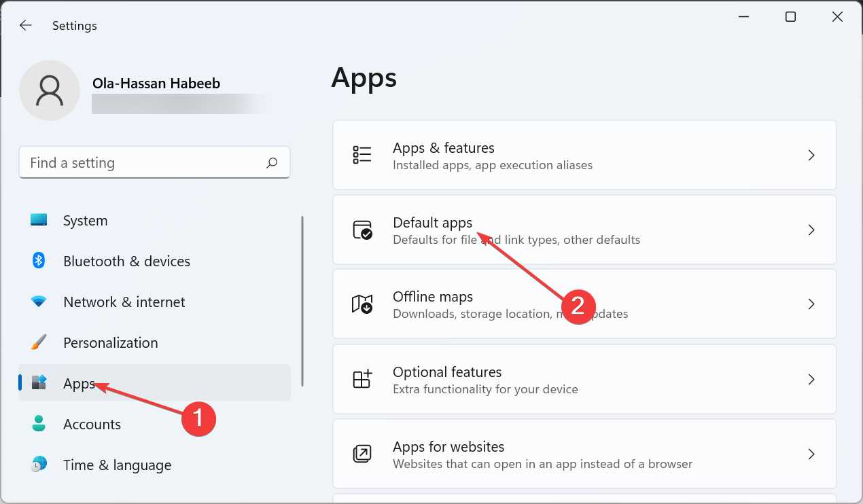
Task: Click the user profile avatar
Action: 50,90
